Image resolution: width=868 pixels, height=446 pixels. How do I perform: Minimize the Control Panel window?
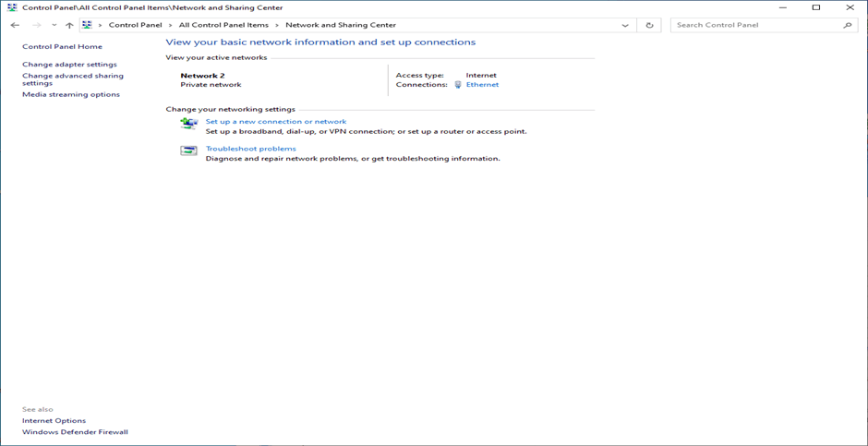tap(782, 7)
